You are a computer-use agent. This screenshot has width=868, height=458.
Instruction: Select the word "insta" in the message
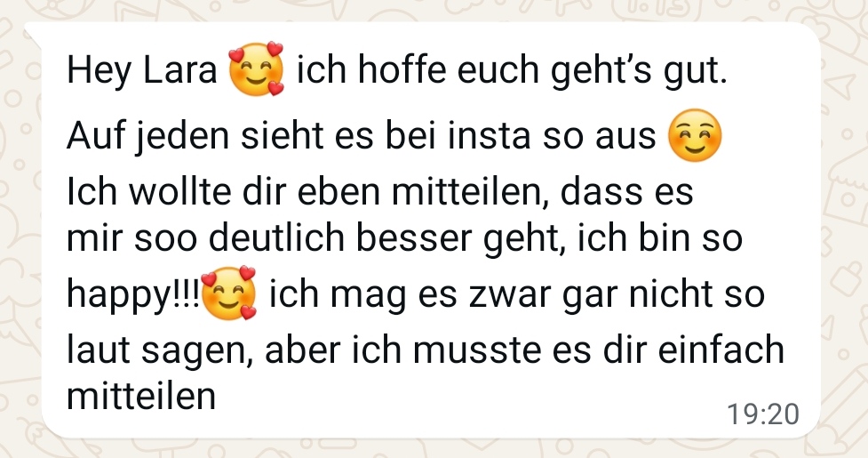coord(490,136)
